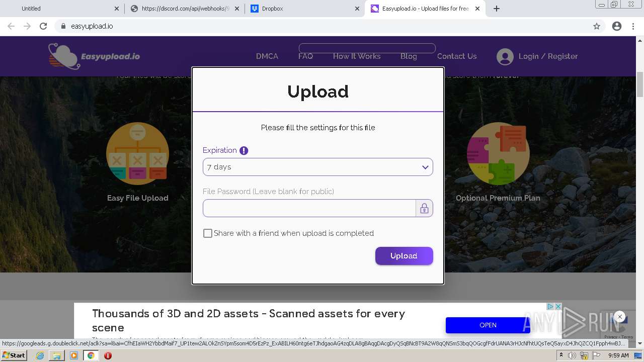Image resolution: width=644 pixels, height=362 pixels.
Task: Open the Chrome profile avatar icon
Action: (617, 26)
